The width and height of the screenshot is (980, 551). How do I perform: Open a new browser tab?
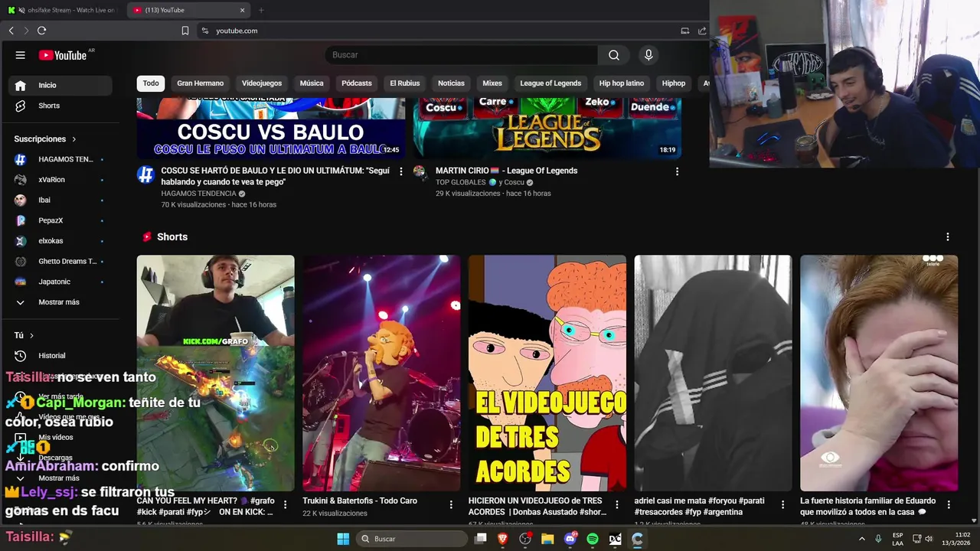coord(261,10)
